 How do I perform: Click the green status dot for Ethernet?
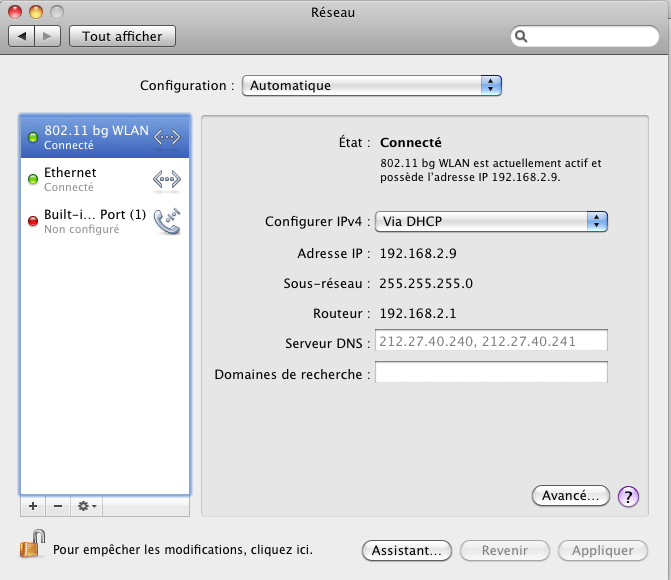pos(33,179)
